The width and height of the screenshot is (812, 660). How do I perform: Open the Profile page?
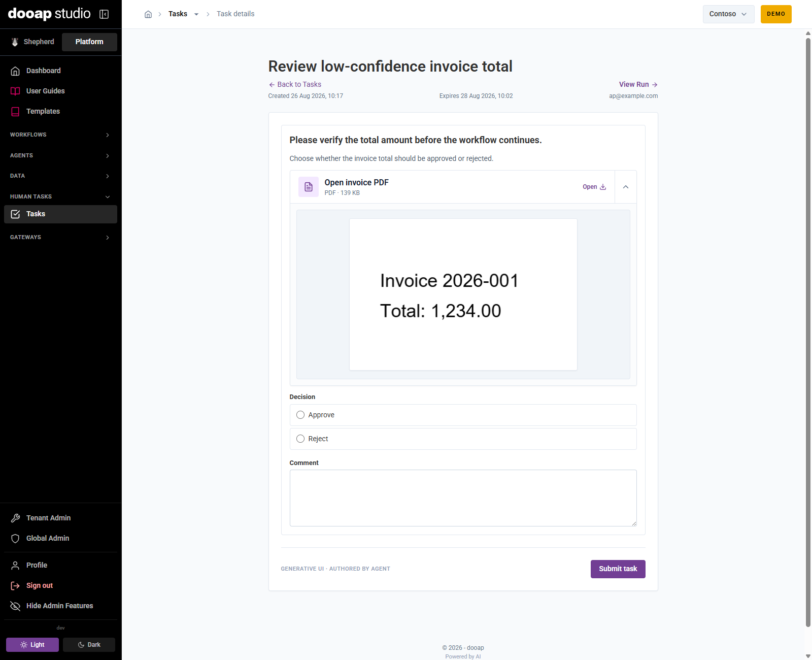click(x=60, y=565)
